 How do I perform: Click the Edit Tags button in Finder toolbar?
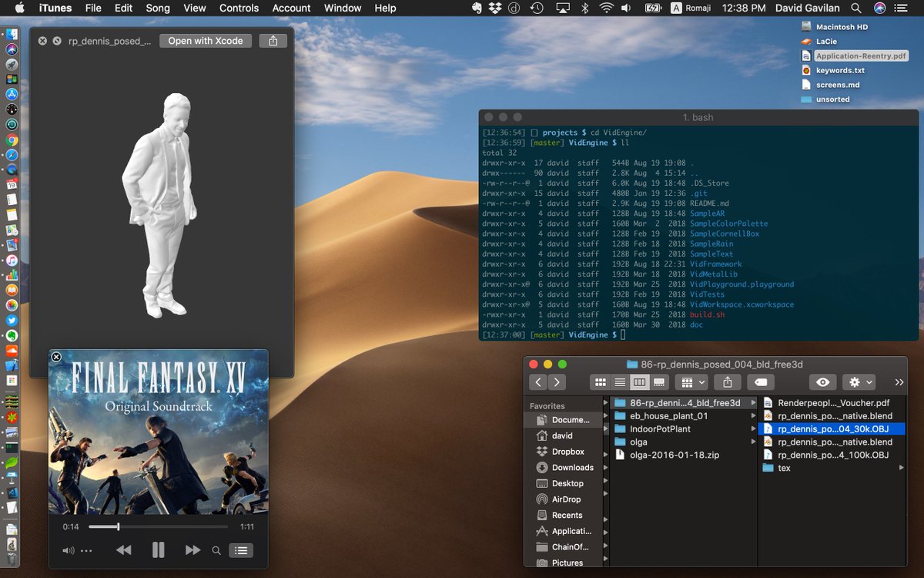pyautogui.click(x=760, y=382)
